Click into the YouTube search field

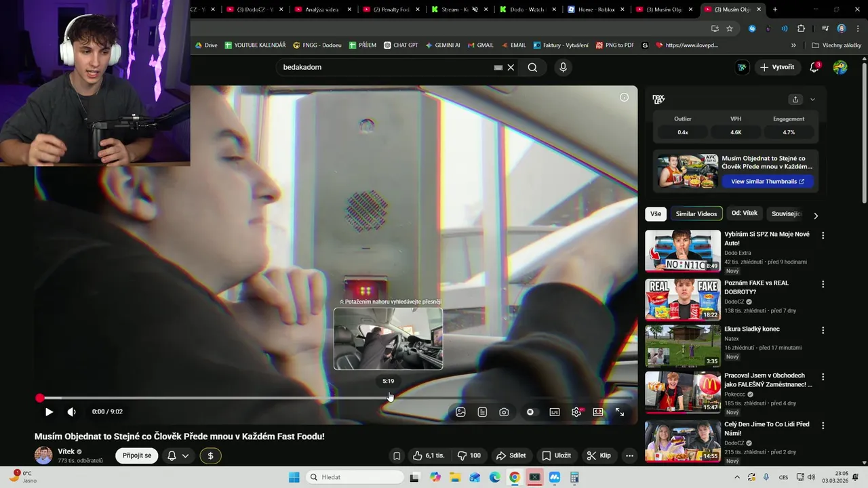point(387,67)
